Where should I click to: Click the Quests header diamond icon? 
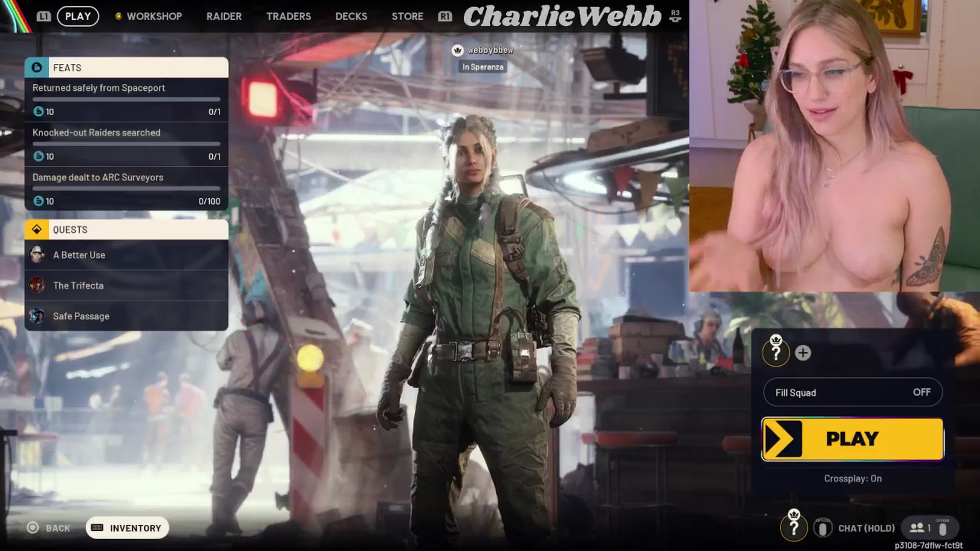pos(37,230)
